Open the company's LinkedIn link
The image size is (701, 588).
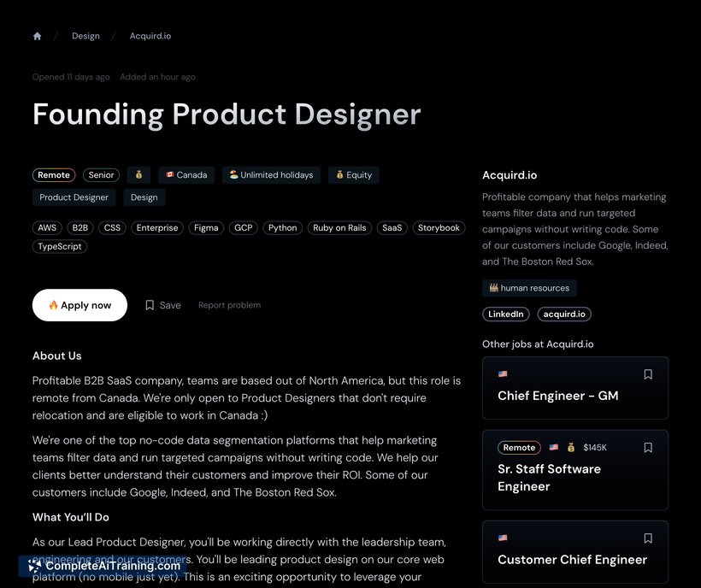click(x=505, y=315)
